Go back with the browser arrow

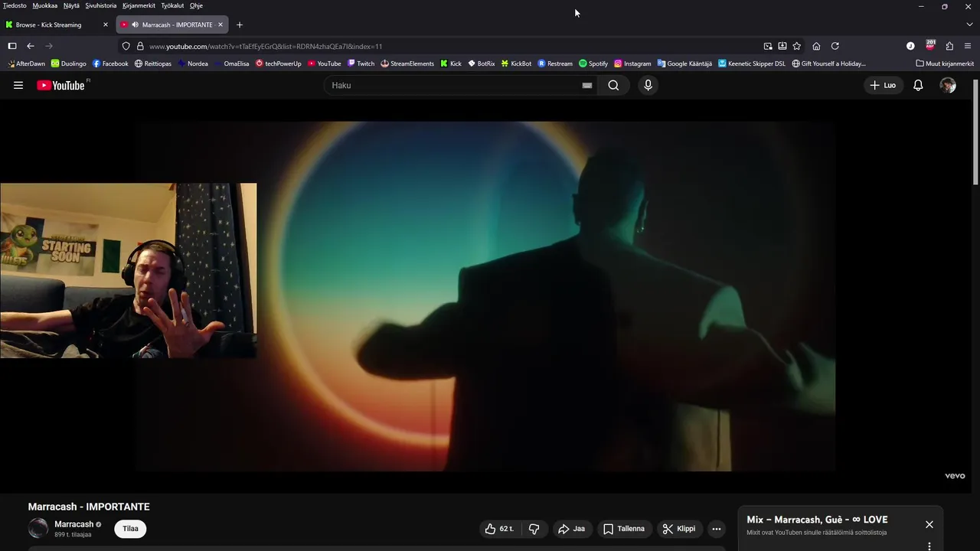(31, 46)
